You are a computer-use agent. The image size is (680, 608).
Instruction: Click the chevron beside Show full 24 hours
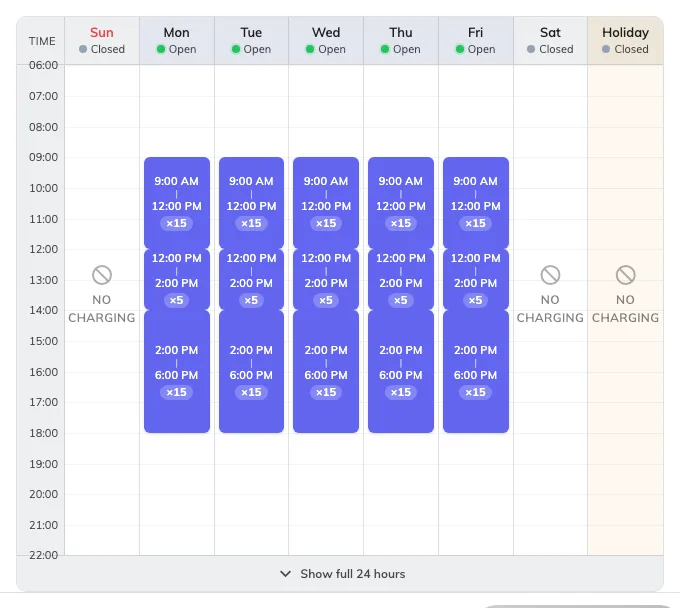tap(285, 574)
